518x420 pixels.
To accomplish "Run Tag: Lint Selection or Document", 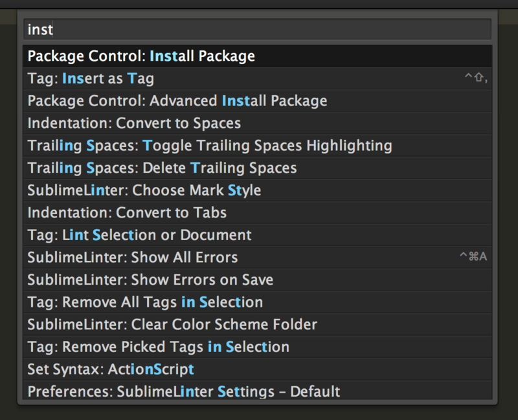I will point(139,235).
